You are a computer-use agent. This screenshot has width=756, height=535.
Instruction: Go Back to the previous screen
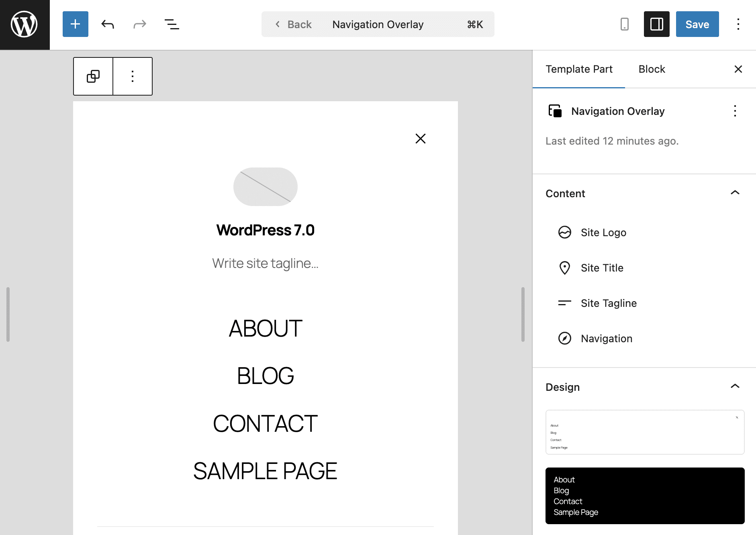(x=294, y=24)
